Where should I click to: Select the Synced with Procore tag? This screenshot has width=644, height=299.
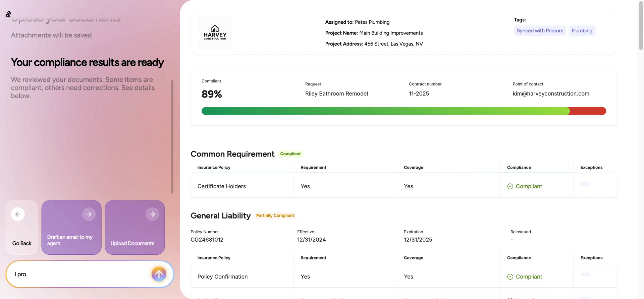pyautogui.click(x=540, y=31)
